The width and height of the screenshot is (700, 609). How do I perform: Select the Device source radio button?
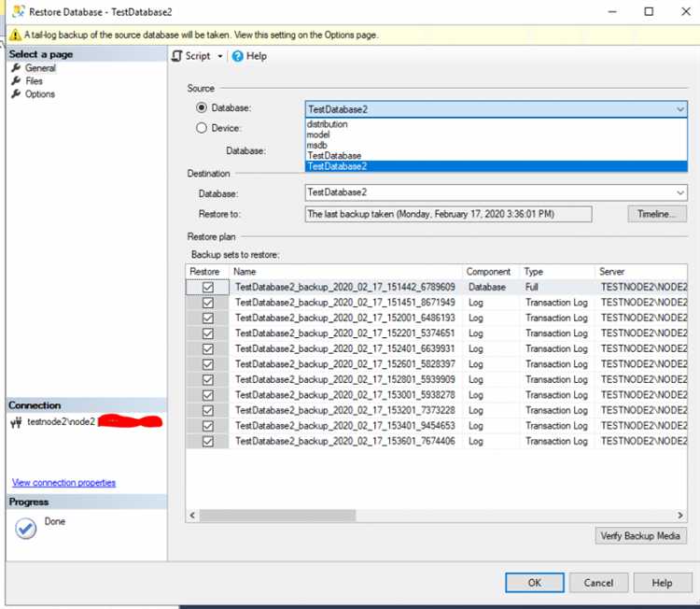(202, 129)
